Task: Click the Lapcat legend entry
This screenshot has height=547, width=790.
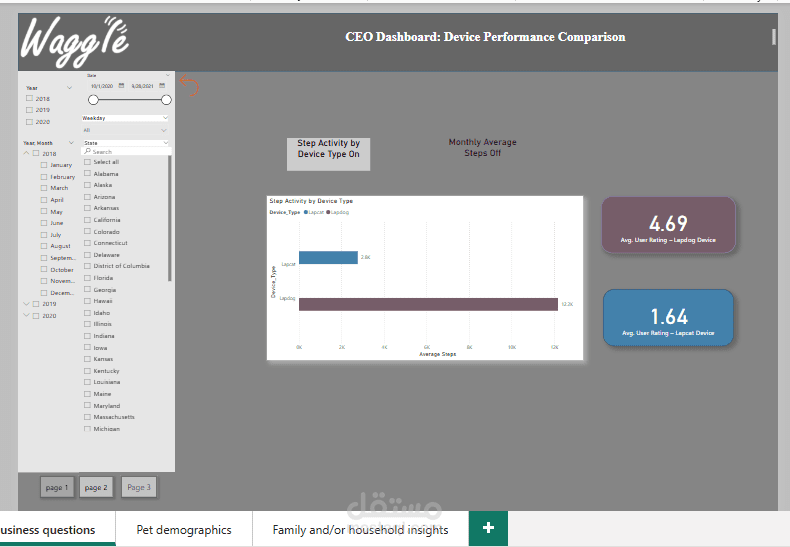Action: [x=314, y=212]
